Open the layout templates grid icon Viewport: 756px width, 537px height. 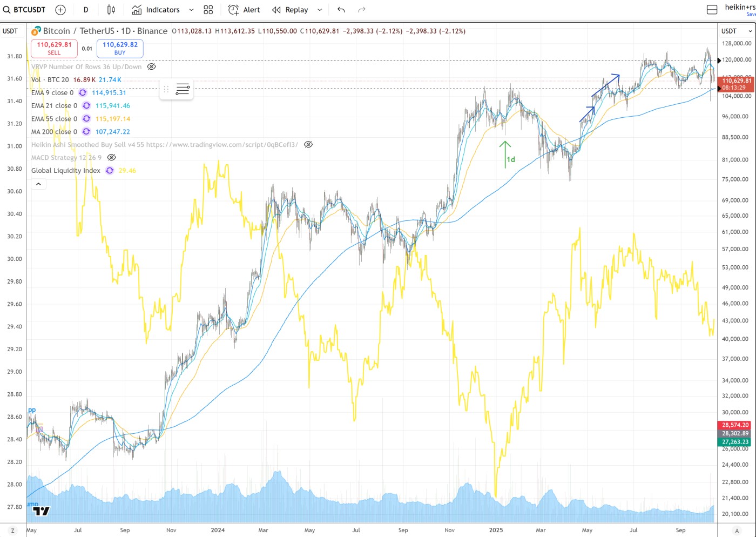[x=208, y=10]
